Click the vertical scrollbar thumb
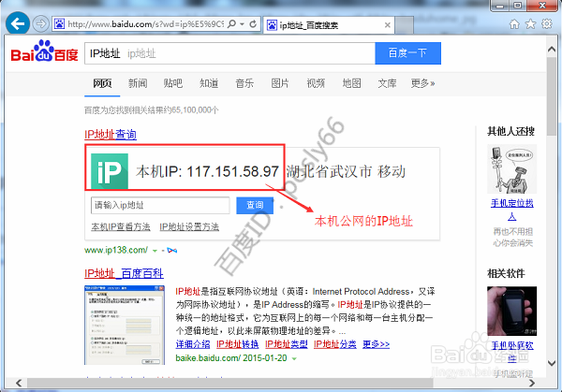The width and height of the screenshot is (562, 392). (552, 96)
